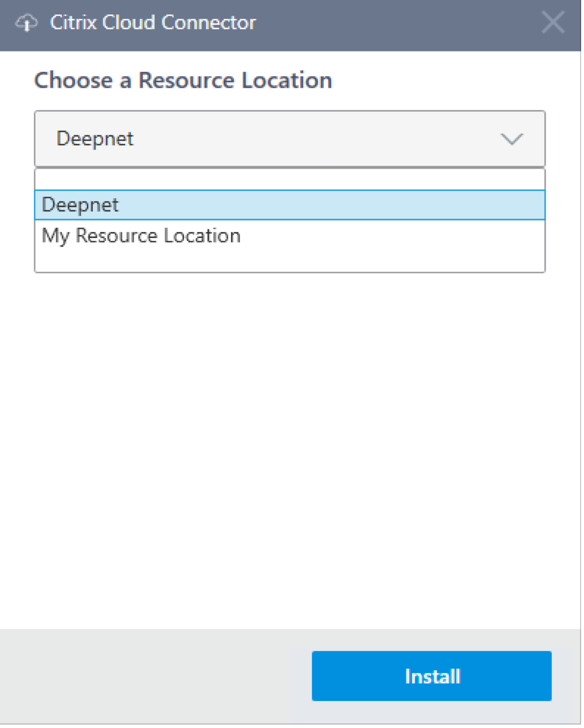Image resolution: width=584 pixels, height=728 pixels.
Task: Select the blank entry atop the dropdown list
Action: pos(290,180)
